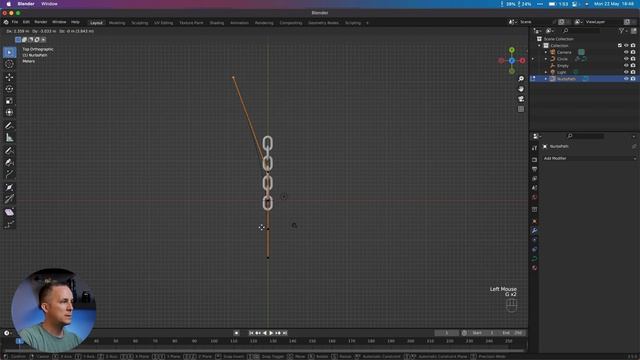
Task: Select the Scale tool
Action: pos(9,101)
